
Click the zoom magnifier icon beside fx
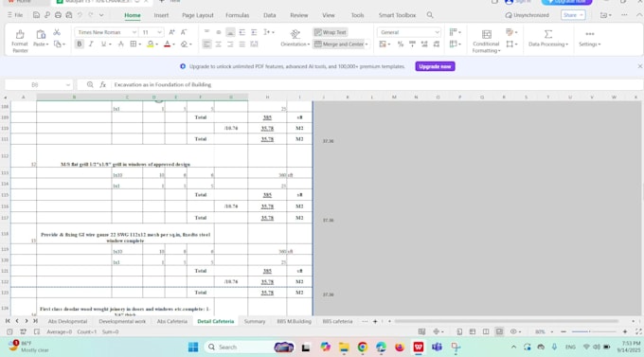[90, 84]
